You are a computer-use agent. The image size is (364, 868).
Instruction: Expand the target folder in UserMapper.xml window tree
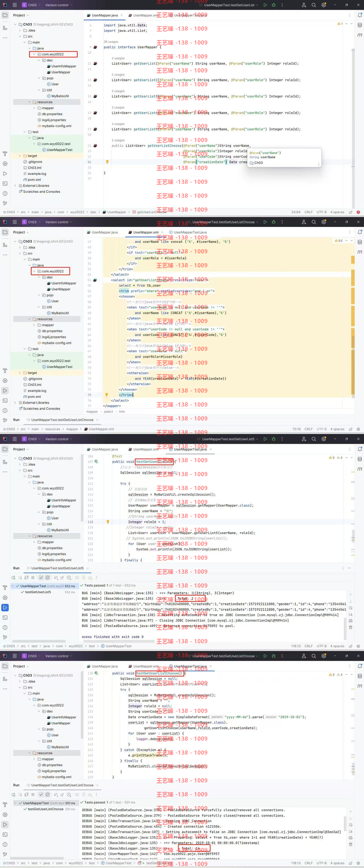20,373
